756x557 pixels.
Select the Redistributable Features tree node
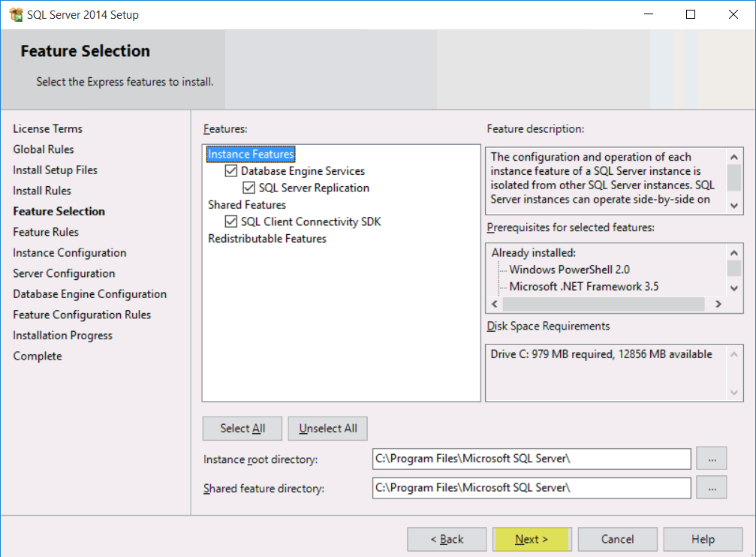(x=267, y=238)
